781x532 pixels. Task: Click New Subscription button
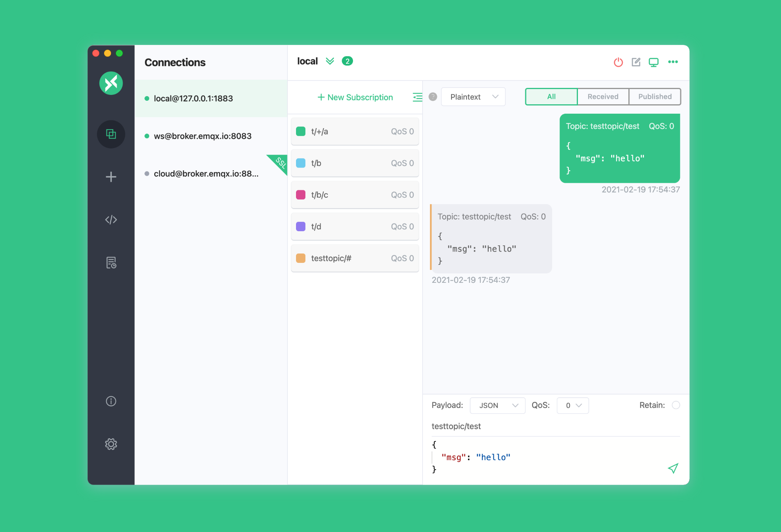pos(355,97)
